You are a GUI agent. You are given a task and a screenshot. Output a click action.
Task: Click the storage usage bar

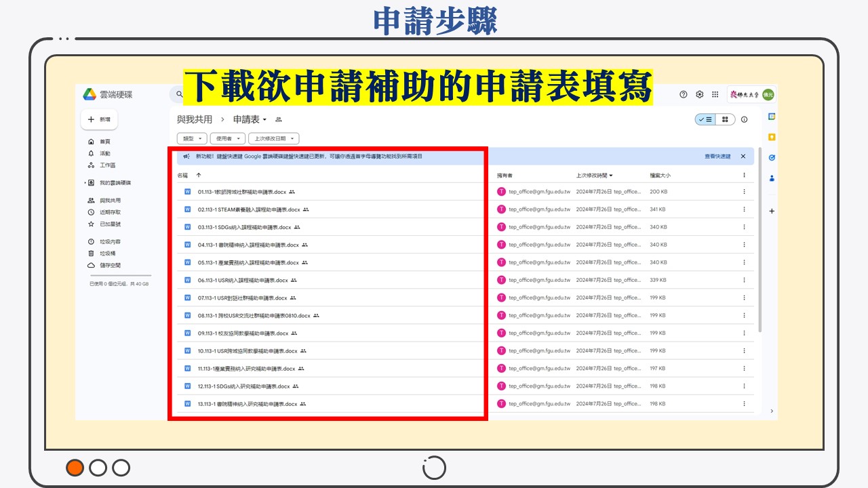(x=120, y=276)
